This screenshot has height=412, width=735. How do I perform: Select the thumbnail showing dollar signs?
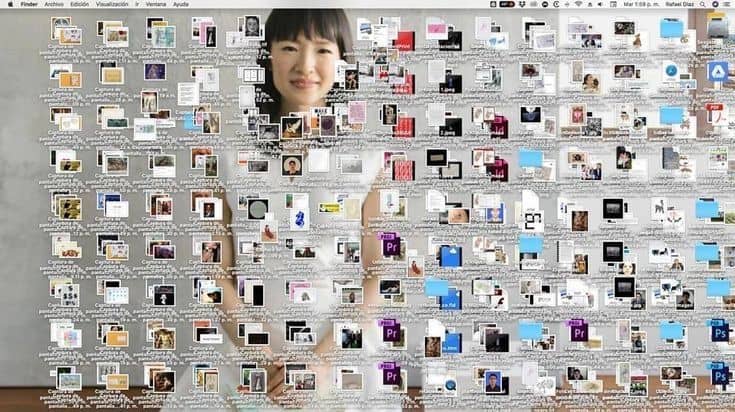(69, 295)
